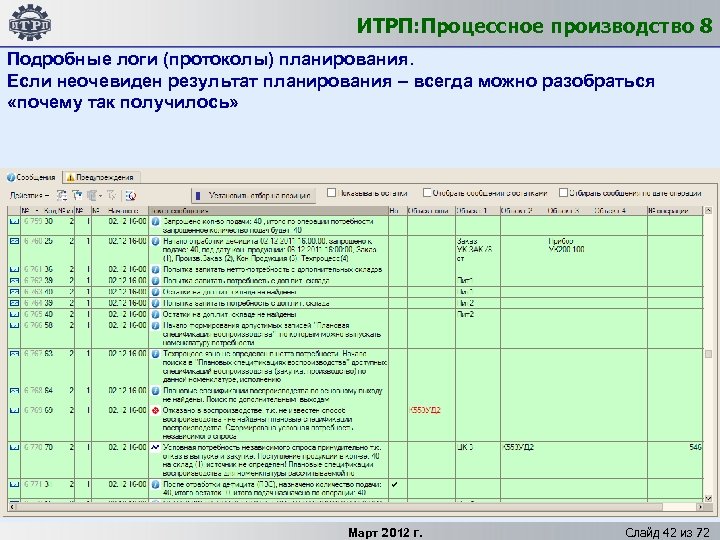Click the disable filter funnel icon

coord(111,196)
